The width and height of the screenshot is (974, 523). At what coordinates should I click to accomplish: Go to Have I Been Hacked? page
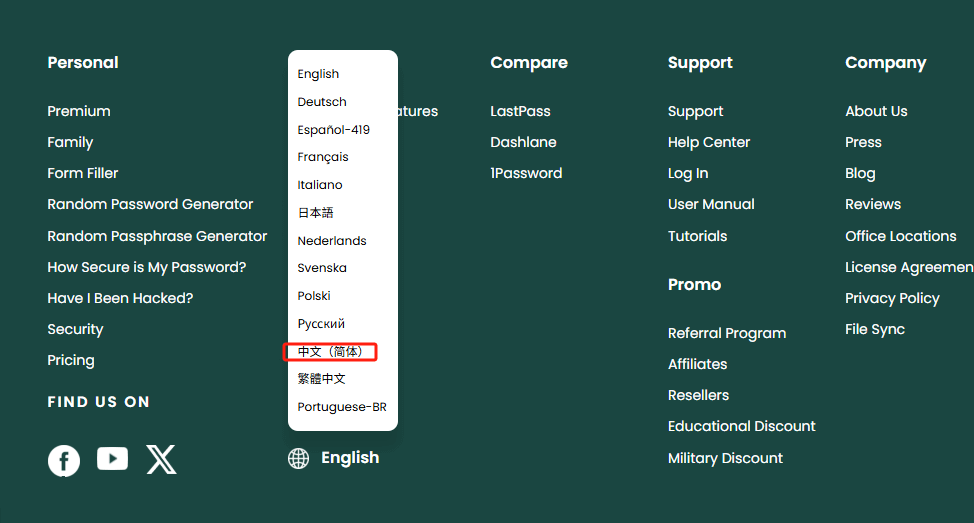[120, 298]
